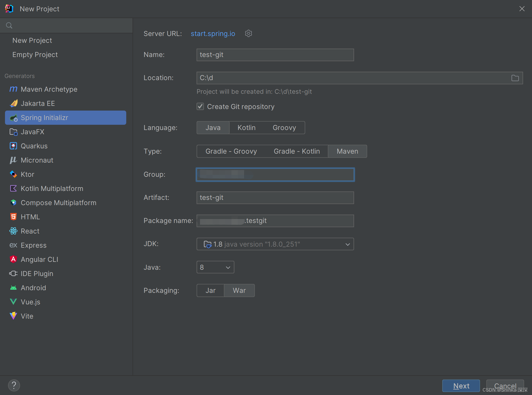Choose the Kotlin Multiplatform entry
This screenshot has width=532, height=395.
click(x=66, y=189)
